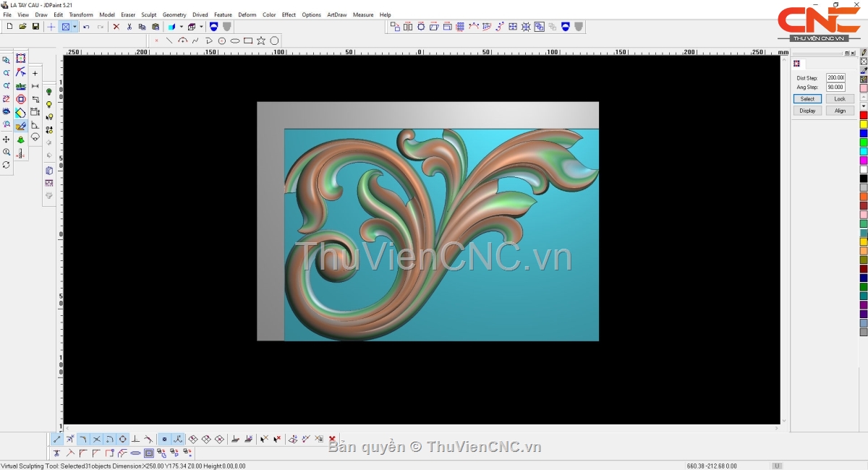The image size is (868, 470).
Task: Expand the wireframe box display dropdown
Action: (201, 27)
